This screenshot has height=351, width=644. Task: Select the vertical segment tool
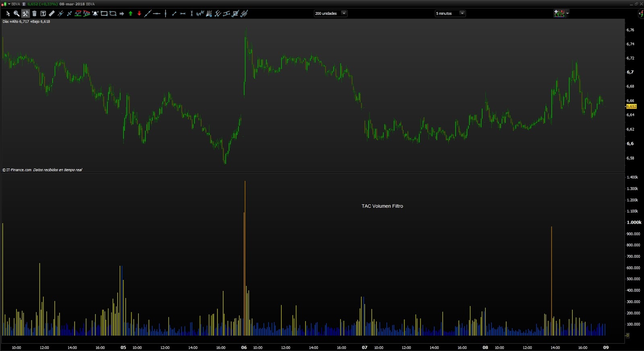[x=192, y=14]
